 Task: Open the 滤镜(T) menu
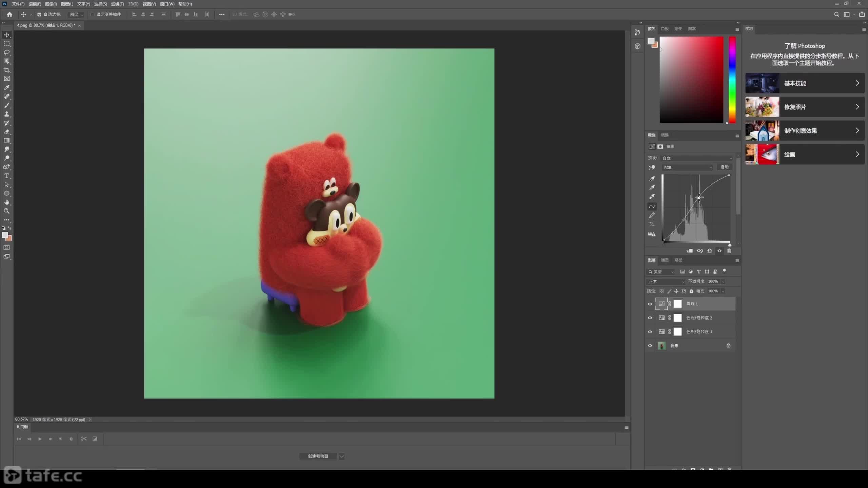(x=117, y=4)
